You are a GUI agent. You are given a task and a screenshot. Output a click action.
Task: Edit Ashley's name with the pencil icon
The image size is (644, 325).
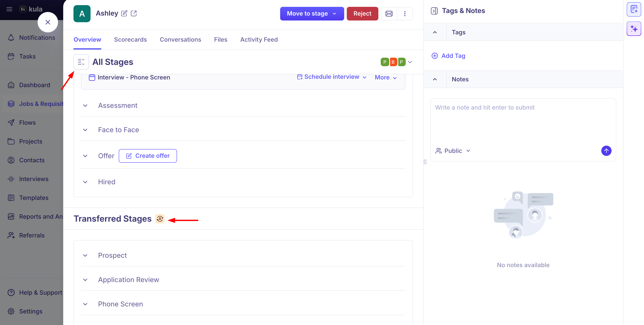[124, 13]
